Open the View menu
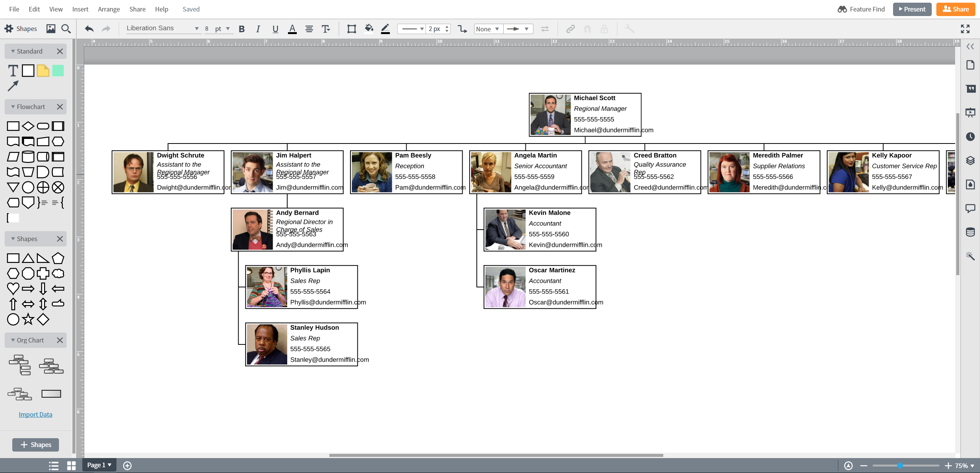Viewport: 980px width, 473px height. tap(56, 9)
